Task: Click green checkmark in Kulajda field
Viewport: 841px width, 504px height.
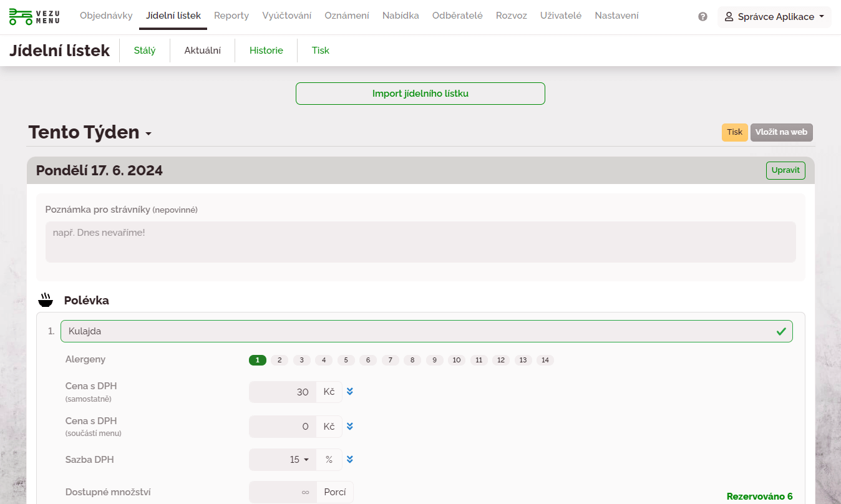Action: pyautogui.click(x=780, y=332)
